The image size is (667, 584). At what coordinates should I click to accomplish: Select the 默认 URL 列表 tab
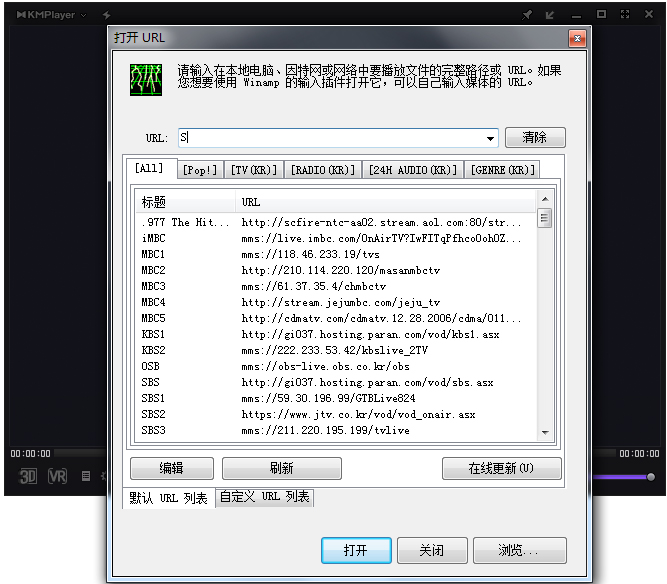point(168,498)
